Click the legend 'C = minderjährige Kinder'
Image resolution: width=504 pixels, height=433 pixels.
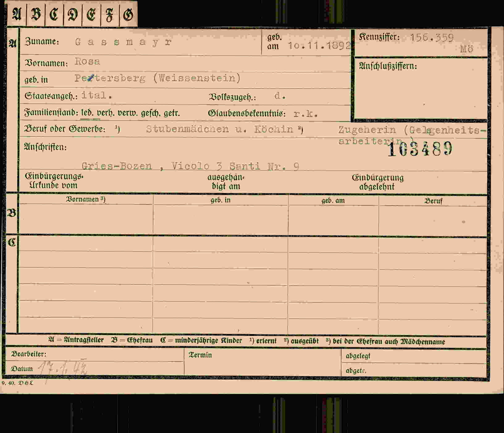click(x=201, y=341)
